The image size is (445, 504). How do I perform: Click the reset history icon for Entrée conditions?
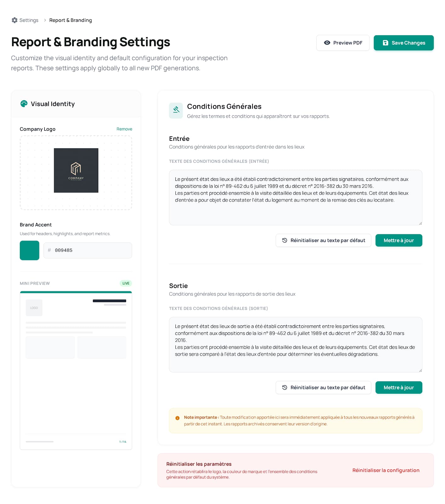coord(284,240)
